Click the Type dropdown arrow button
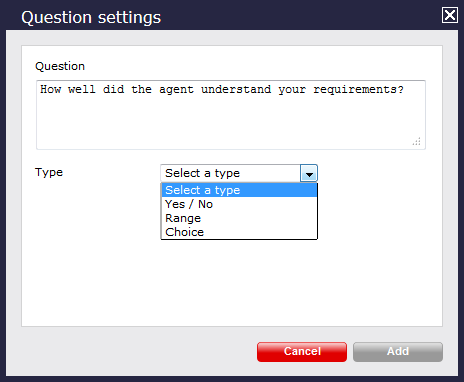464x382 pixels. click(309, 173)
